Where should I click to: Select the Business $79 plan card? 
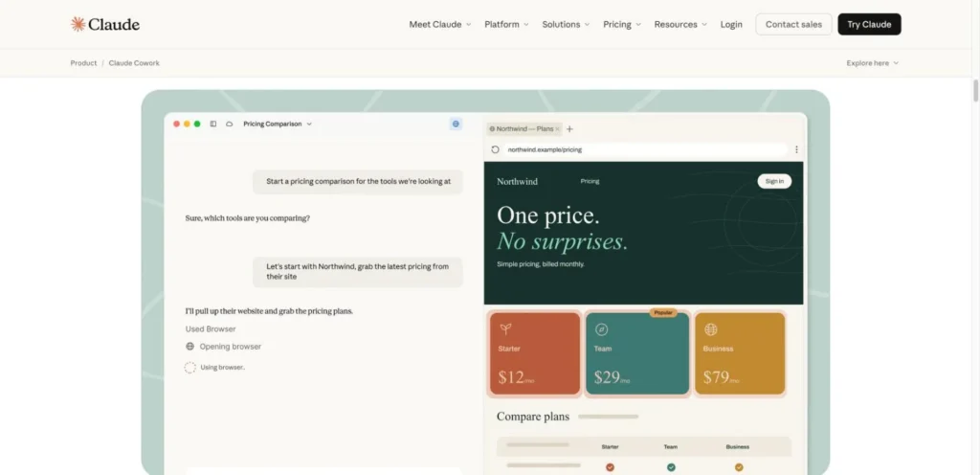pos(740,353)
